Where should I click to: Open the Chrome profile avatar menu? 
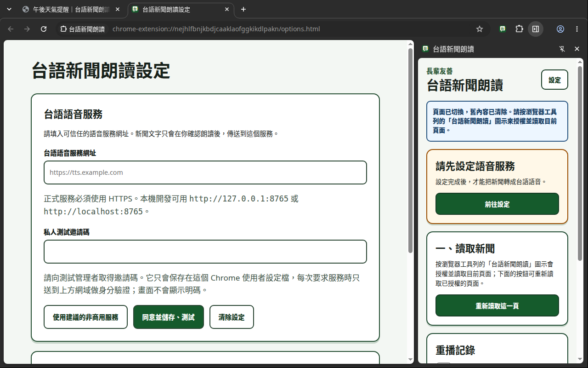(x=560, y=29)
